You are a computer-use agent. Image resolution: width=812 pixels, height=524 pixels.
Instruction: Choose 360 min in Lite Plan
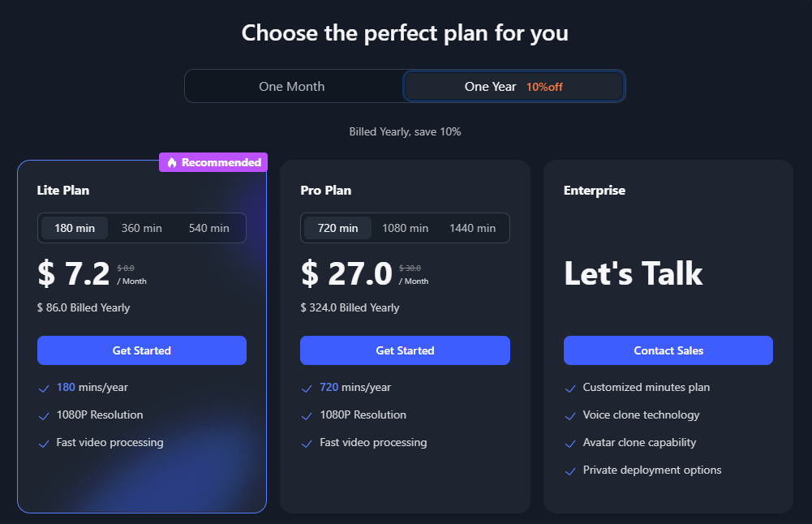point(142,228)
